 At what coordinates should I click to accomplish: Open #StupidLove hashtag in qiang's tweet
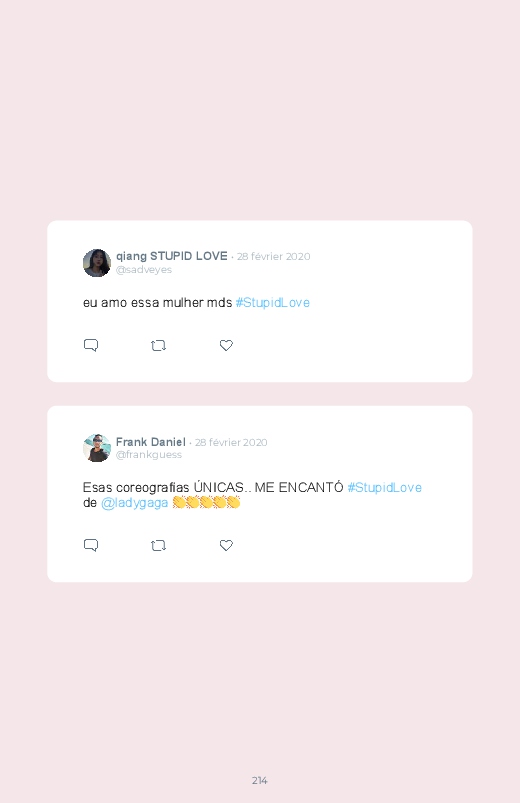click(x=273, y=303)
